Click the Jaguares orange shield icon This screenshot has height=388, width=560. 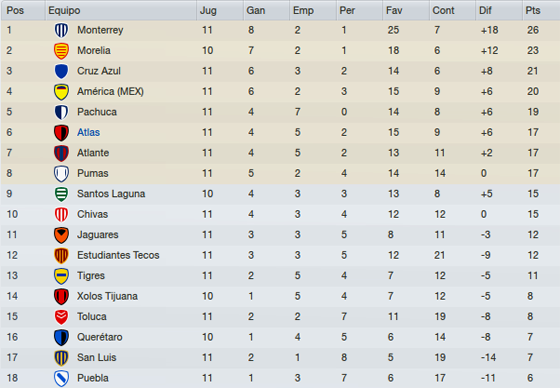point(61,235)
